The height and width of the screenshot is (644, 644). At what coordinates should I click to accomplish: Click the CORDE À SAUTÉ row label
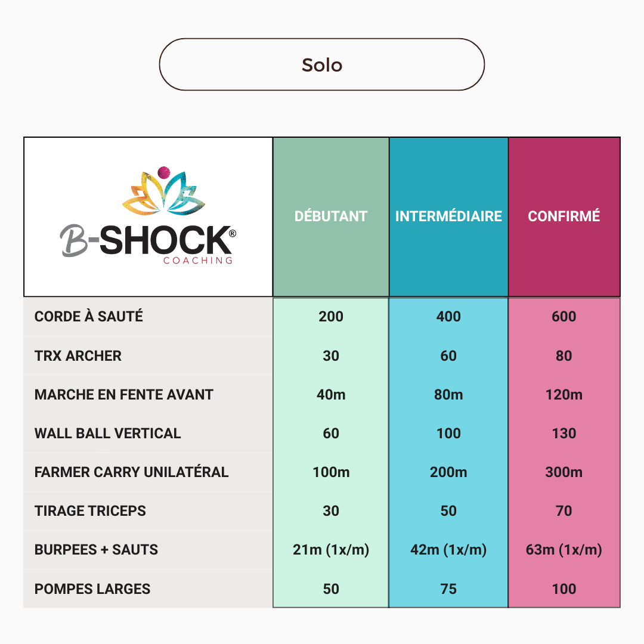[89, 317]
